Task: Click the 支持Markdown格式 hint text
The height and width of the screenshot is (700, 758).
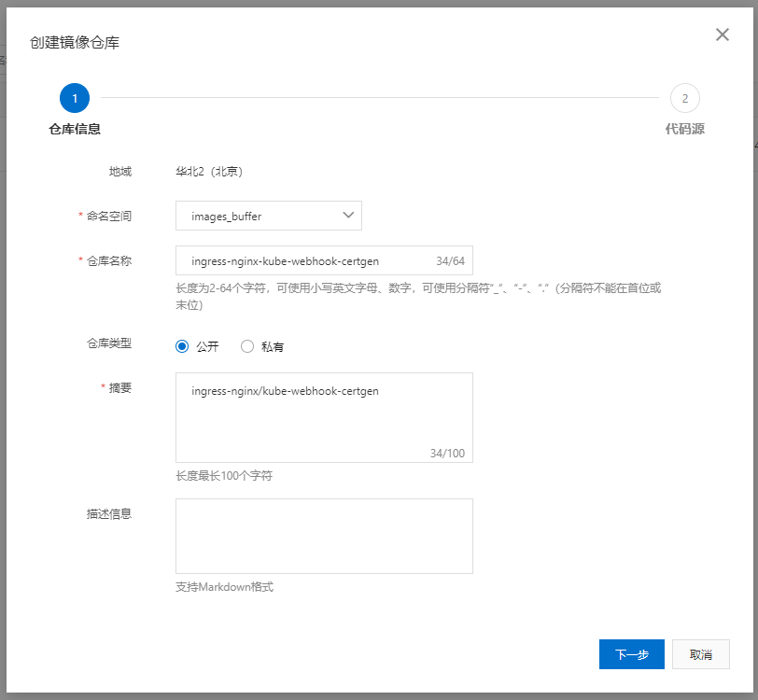Action: coord(224,587)
